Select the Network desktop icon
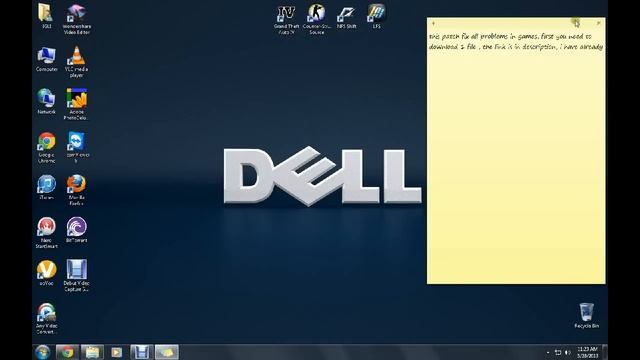 pyautogui.click(x=47, y=101)
